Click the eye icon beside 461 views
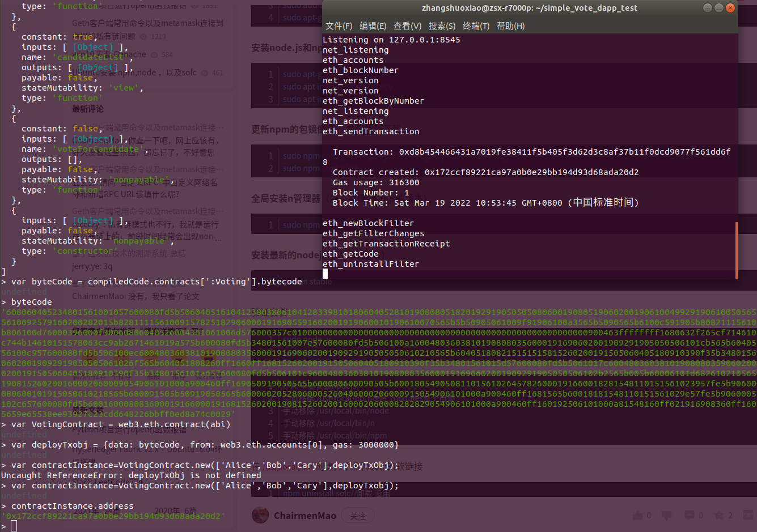 (204, 73)
